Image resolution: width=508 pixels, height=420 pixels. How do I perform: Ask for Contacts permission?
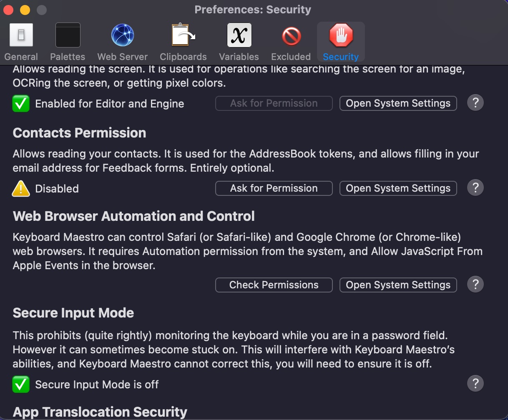pyautogui.click(x=274, y=188)
